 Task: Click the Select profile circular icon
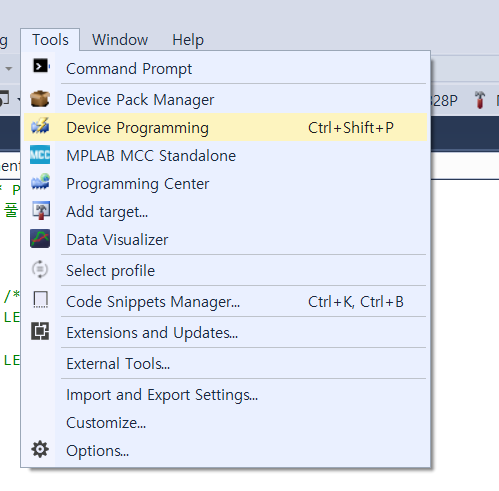coord(40,269)
